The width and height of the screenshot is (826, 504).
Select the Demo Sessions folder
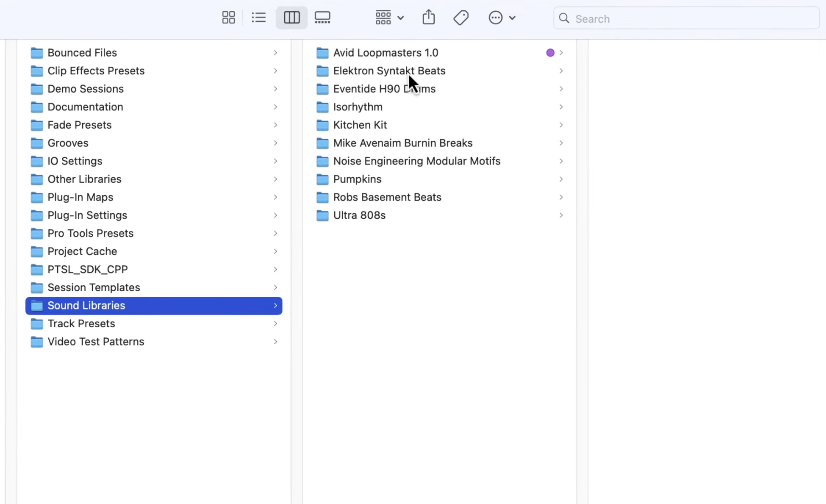point(86,89)
